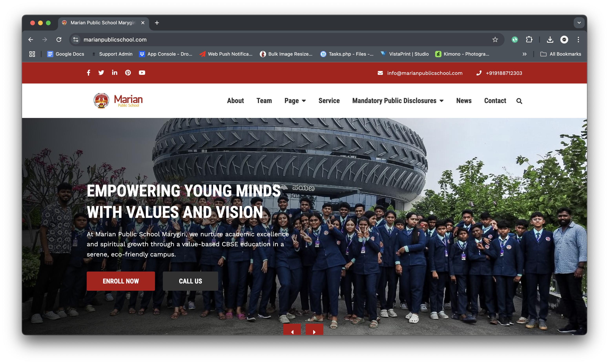Open the News menu item

[464, 101]
